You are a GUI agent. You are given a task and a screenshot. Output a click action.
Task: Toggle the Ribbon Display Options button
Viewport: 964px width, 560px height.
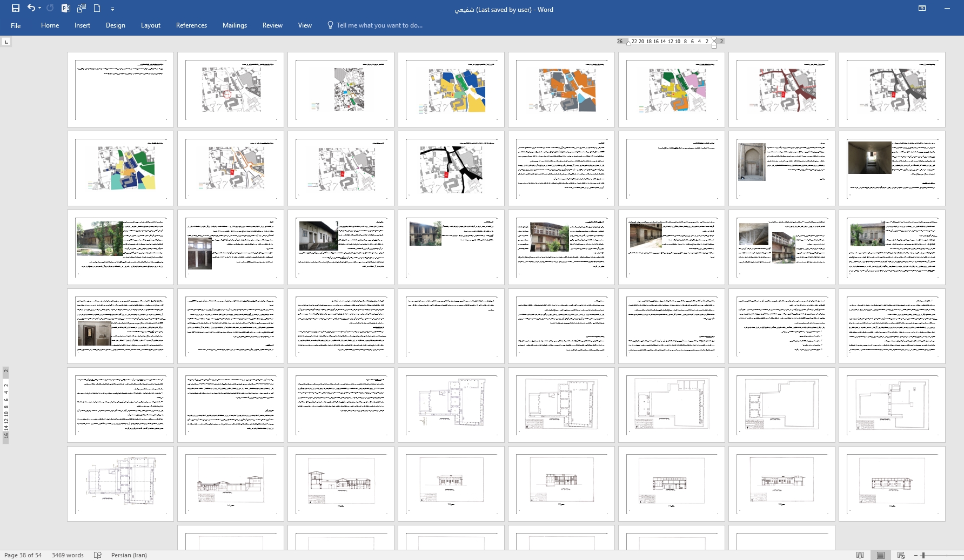click(922, 8)
